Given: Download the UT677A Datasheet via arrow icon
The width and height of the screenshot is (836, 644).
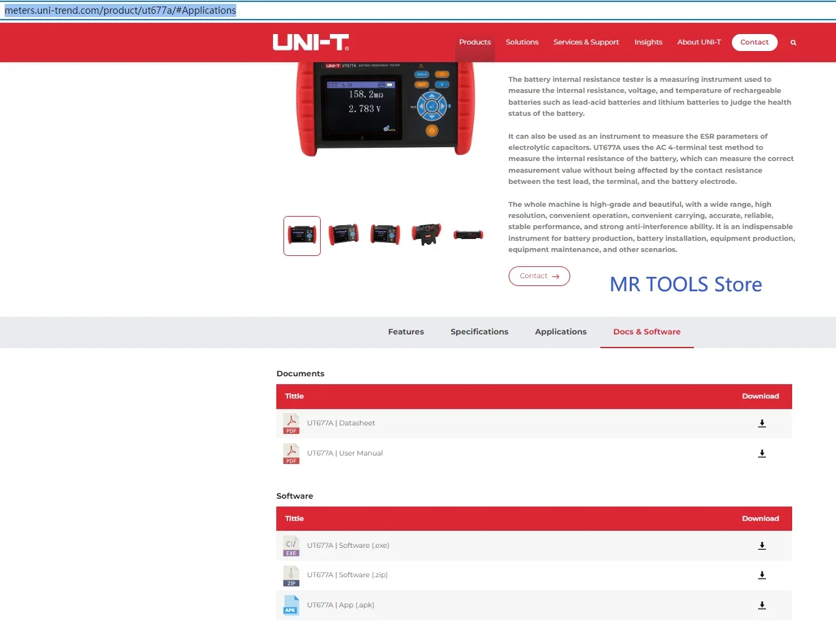Looking at the screenshot, I should (761, 423).
